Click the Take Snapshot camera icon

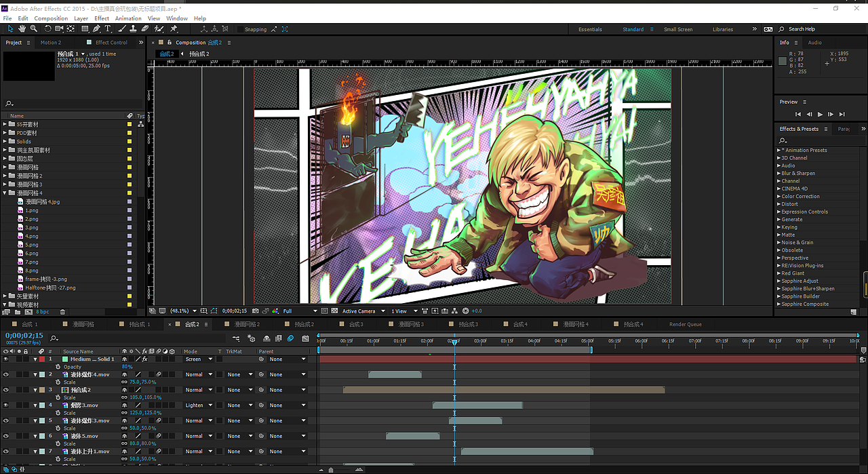click(x=255, y=311)
